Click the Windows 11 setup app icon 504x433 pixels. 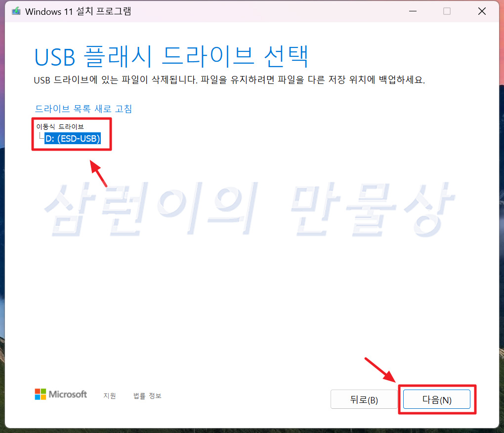(16, 11)
